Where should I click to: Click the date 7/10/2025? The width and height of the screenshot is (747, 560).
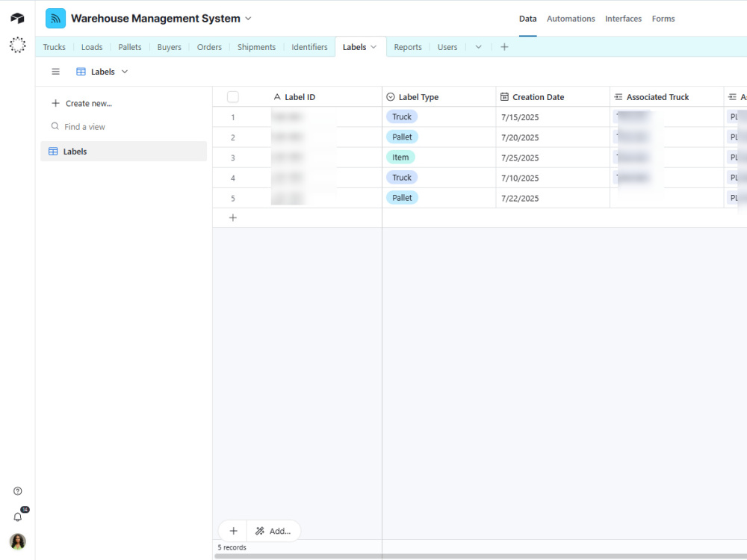point(520,178)
